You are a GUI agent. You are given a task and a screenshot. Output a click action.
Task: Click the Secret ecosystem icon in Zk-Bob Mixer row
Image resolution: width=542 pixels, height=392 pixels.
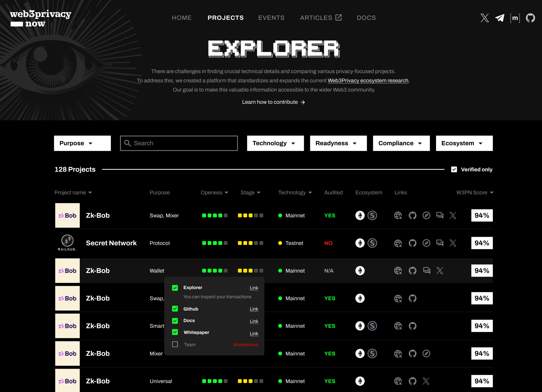(372, 354)
